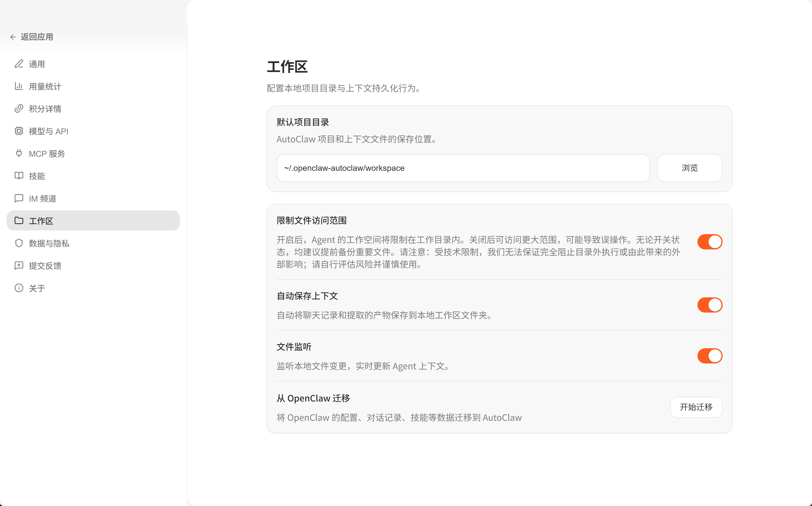
Task: Click the 浏览 button
Action: (x=689, y=168)
